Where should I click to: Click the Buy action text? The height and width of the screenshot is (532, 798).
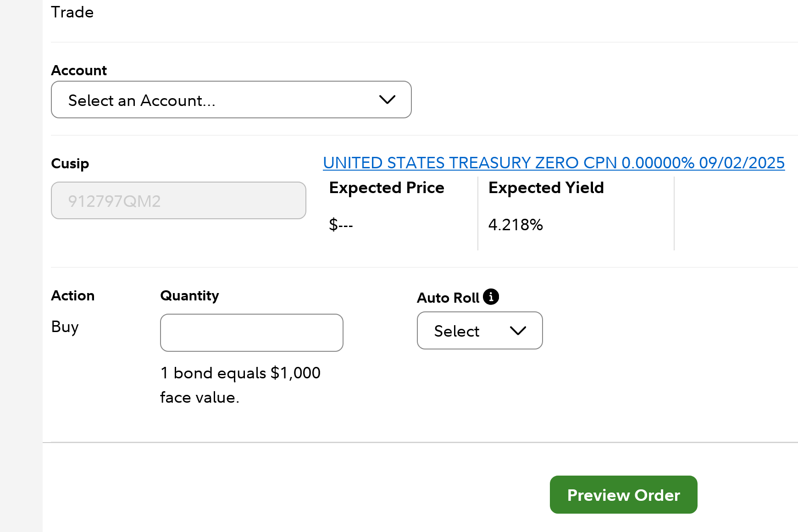[x=65, y=327]
